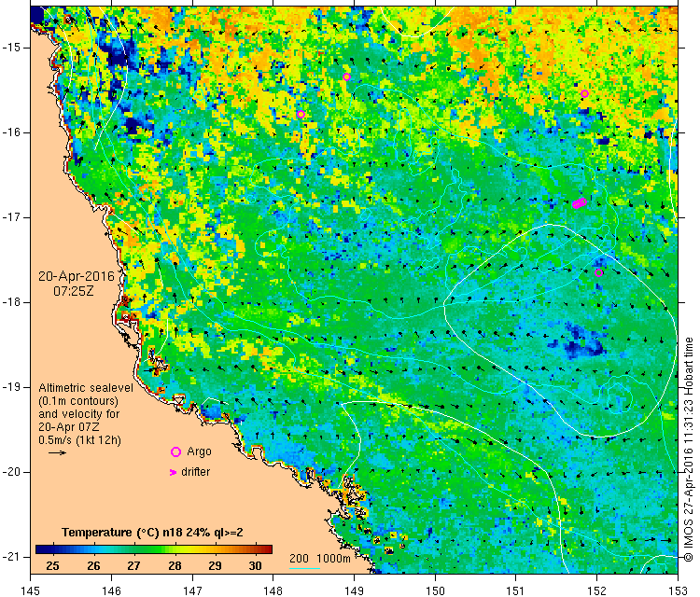
Task: Select the Argo float marker near 151.8E, 15.5S
Action: click(x=585, y=93)
